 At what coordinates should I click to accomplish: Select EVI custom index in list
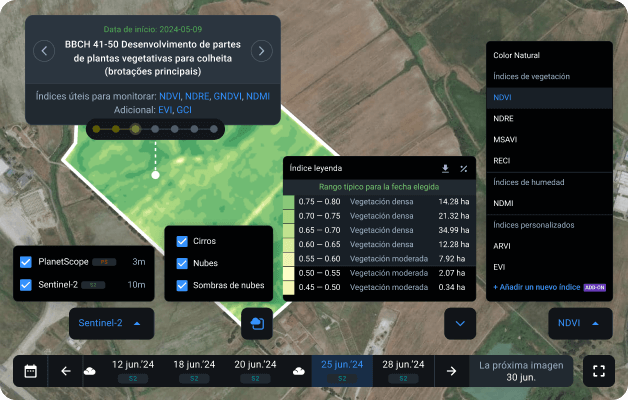coord(499,267)
